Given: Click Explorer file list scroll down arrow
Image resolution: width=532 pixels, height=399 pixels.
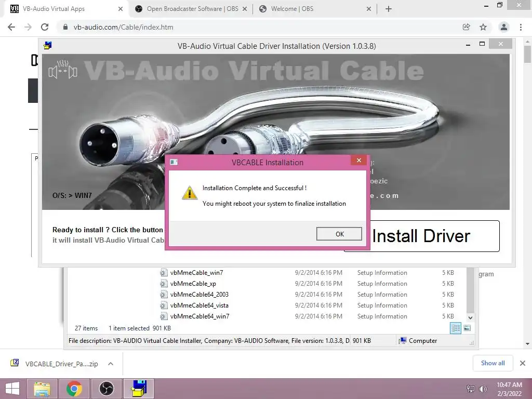Looking at the screenshot, I should click(x=470, y=318).
